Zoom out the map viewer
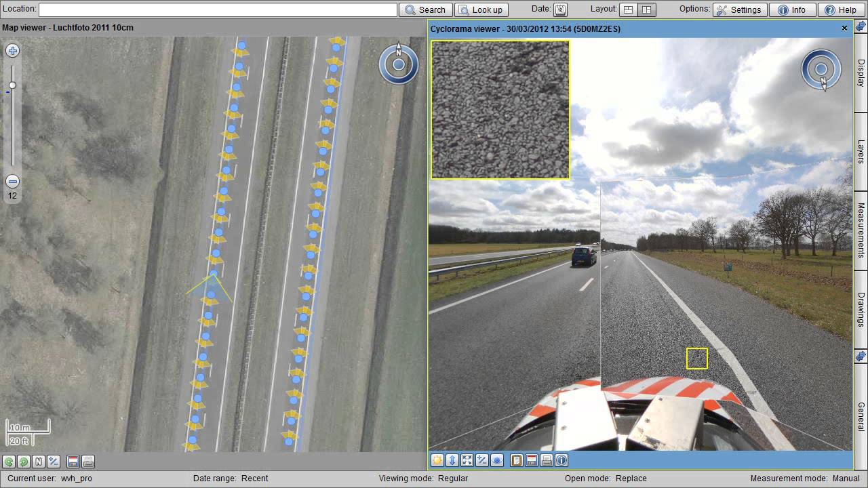 click(x=12, y=181)
